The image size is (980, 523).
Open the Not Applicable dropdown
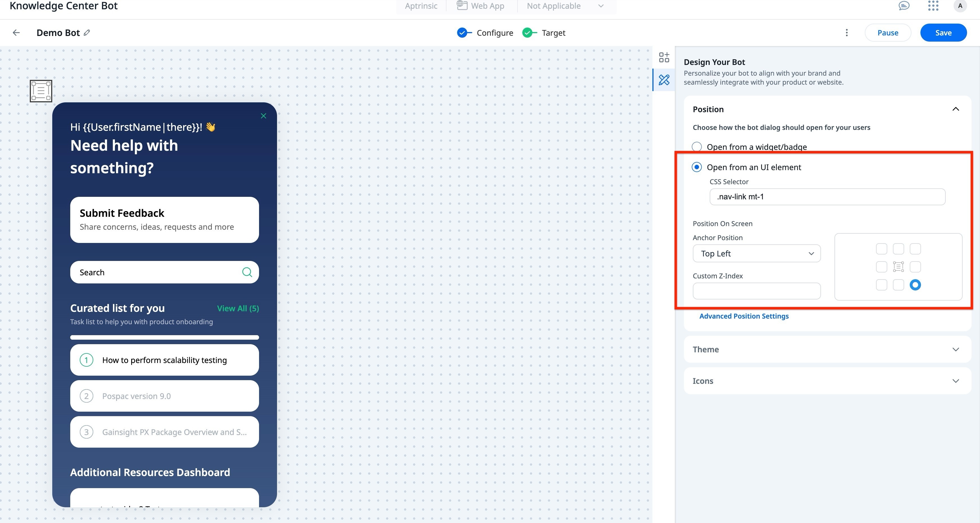pos(565,6)
